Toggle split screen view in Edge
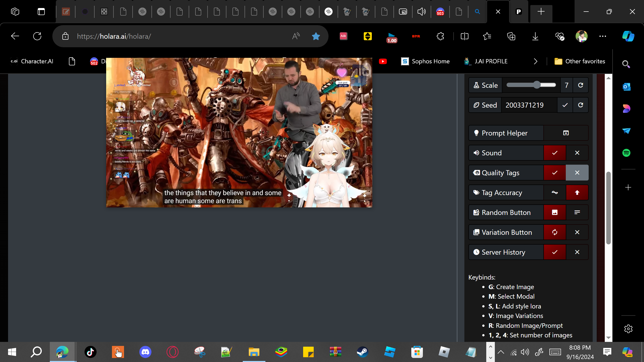 [464, 36]
